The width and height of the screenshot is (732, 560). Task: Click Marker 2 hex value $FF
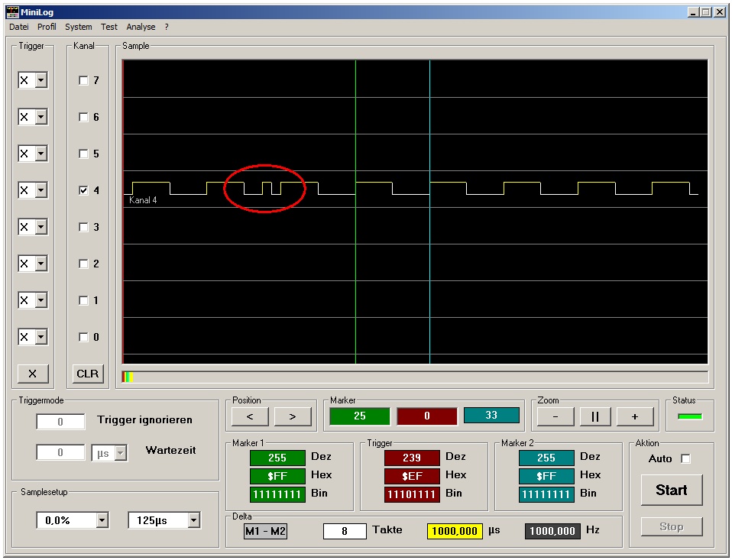pos(546,476)
